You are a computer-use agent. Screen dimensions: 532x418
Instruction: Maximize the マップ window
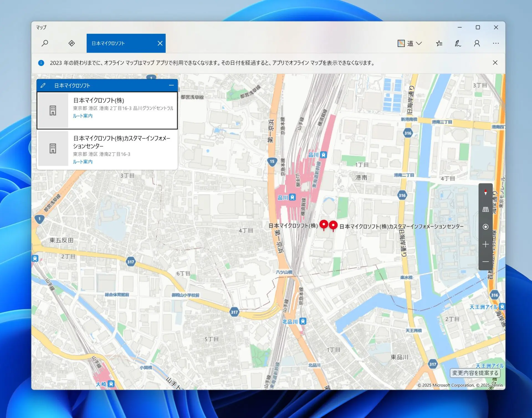[x=478, y=27]
